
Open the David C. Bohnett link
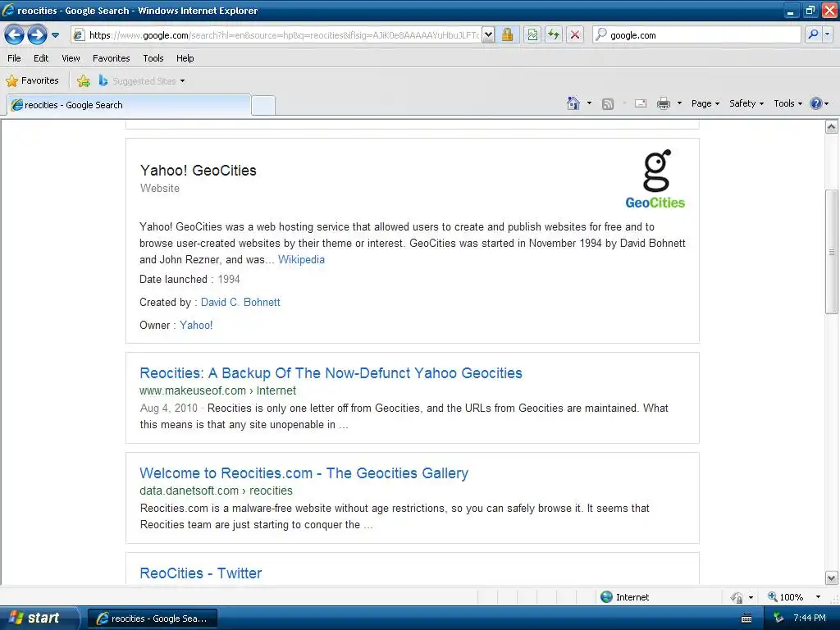pyautogui.click(x=240, y=303)
